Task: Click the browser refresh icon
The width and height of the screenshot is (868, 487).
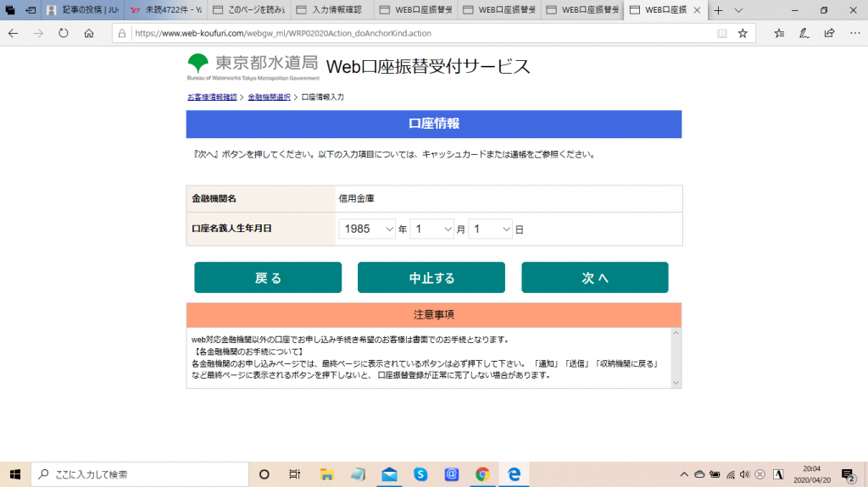Action: click(x=63, y=33)
